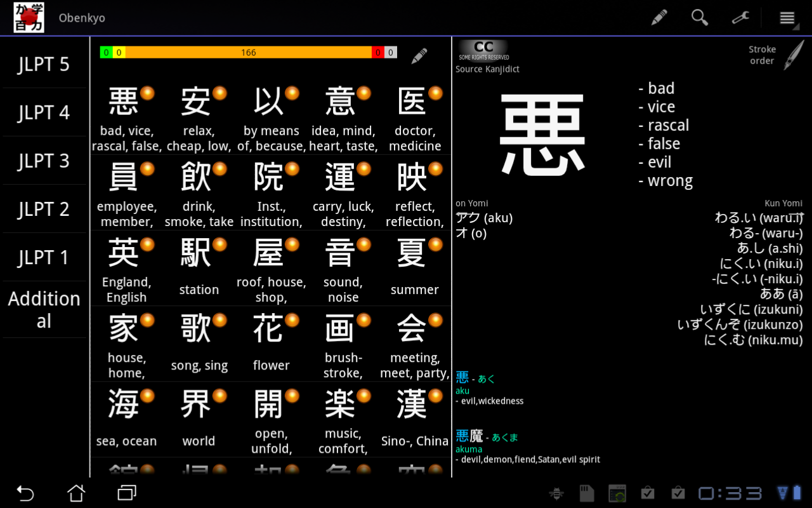Show stroke order using the brush icon
Viewport: 812px width, 508px height.
pyautogui.click(x=792, y=55)
